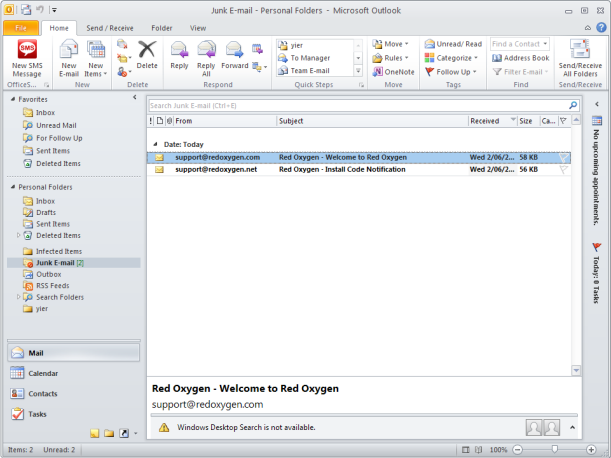The height and width of the screenshot is (458, 611).
Task: Open the Rules dropdown
Action: click(390, 58)
